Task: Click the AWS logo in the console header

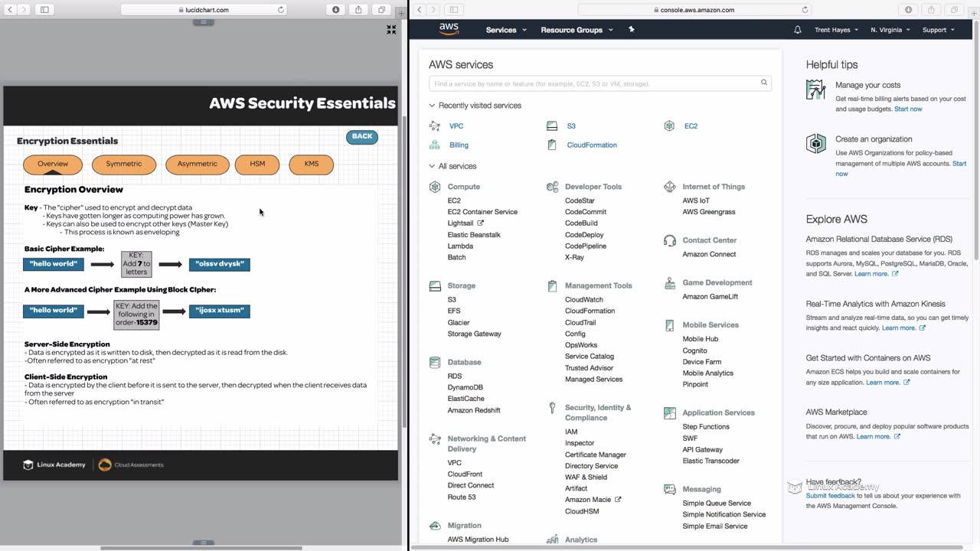Action: coord(449,29)
